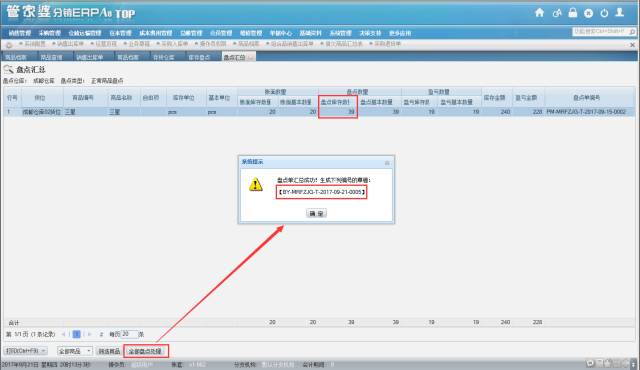Viewport: 640px width, 370px height.
Task: Click the lock screen padlock icon
Action: pos(573,13)
